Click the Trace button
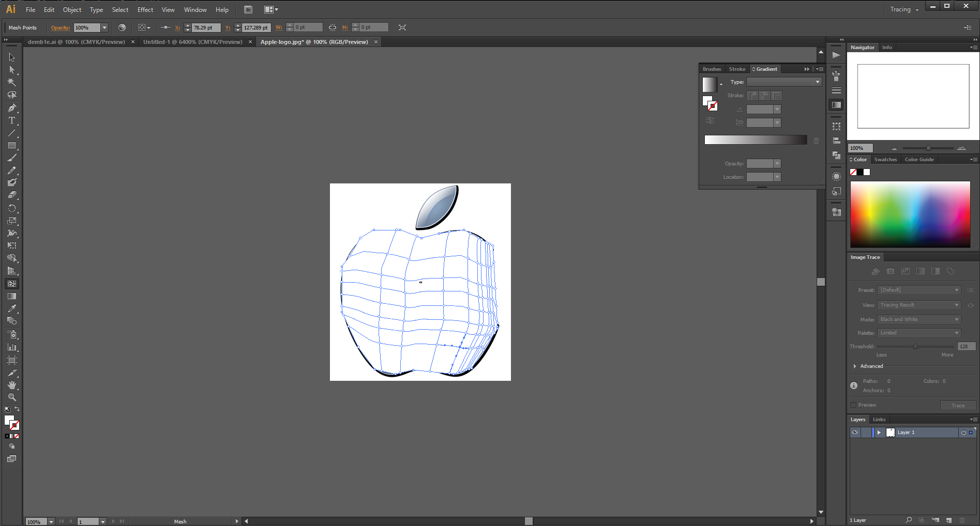The height and width of the screenshot is (526, 980). (x=958, y=406)
